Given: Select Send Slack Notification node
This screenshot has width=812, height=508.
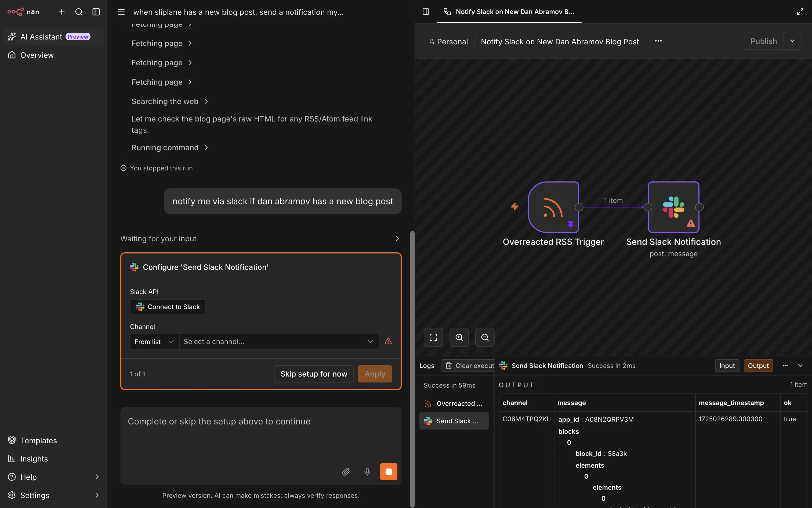Looking at the screenshot, I should click(x=673, y=207).
